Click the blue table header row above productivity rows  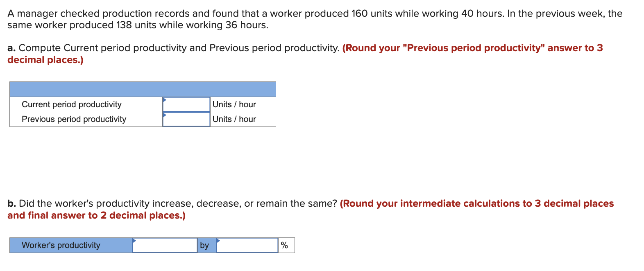[143, 89]
